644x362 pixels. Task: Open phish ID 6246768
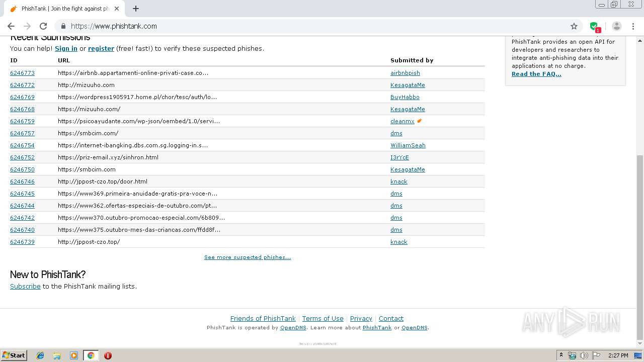point(22,109)
